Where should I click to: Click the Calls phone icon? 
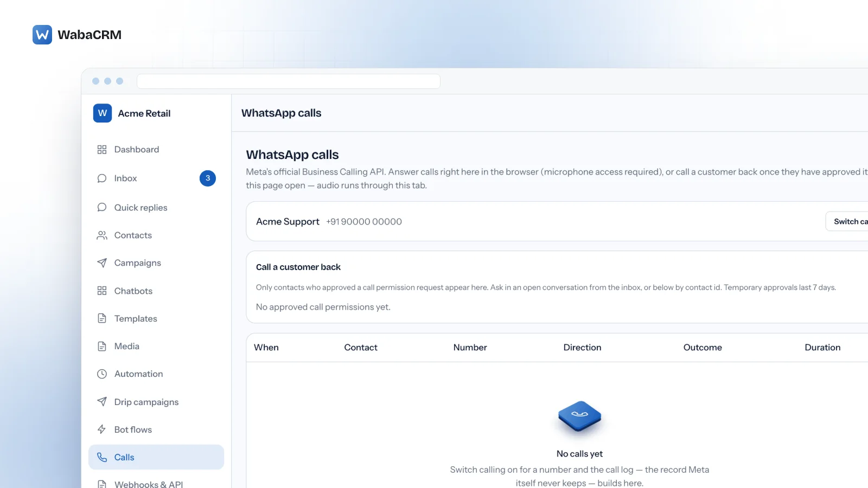click(102, 457)
